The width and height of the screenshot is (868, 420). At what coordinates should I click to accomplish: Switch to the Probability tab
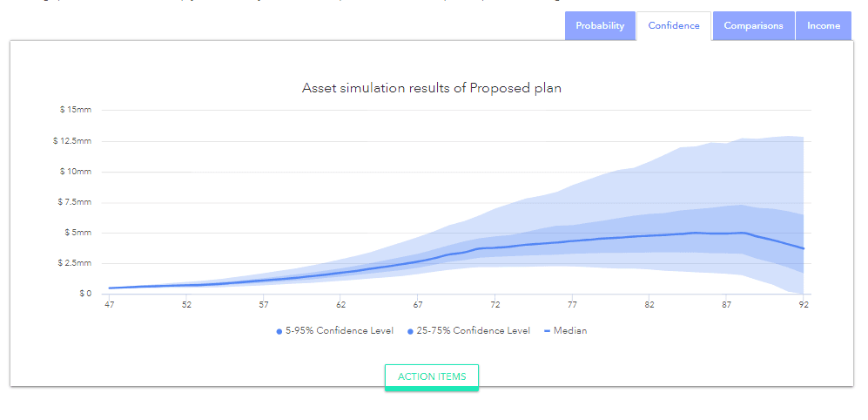(600, 26)
